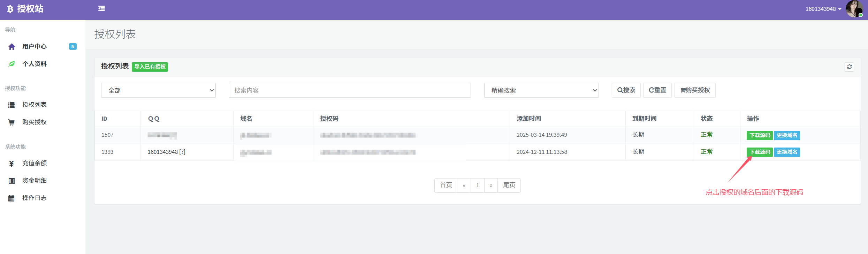Viewport: 868px width, 254px height.
Task: Open 操作日志 page
Action: [35, 198]
